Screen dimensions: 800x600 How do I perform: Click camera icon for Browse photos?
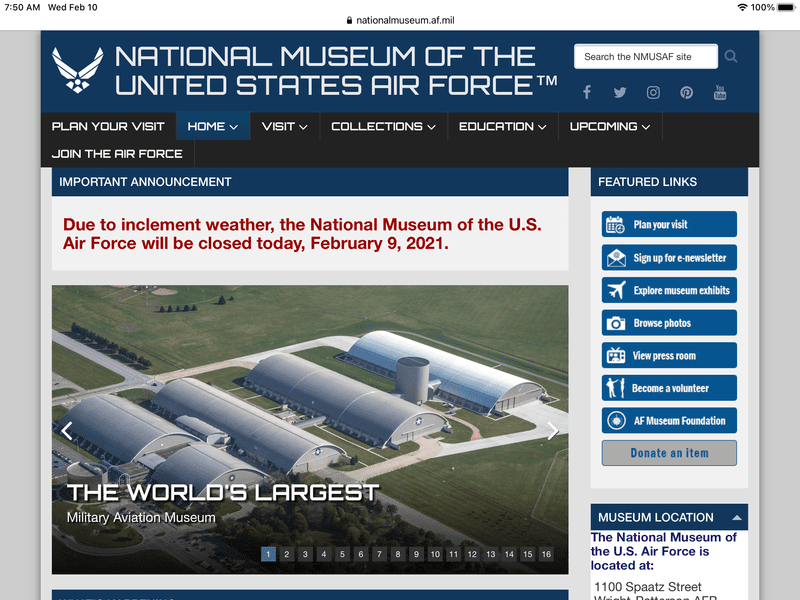point(616,323)
